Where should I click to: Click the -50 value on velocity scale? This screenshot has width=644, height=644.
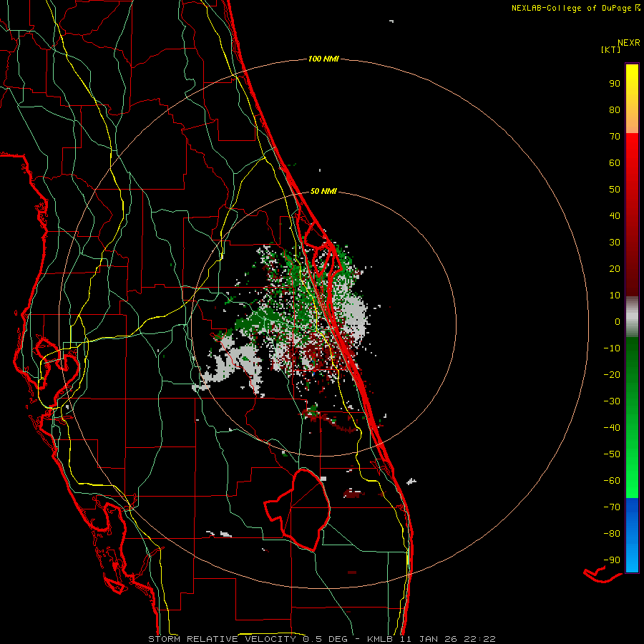(612, 454)
